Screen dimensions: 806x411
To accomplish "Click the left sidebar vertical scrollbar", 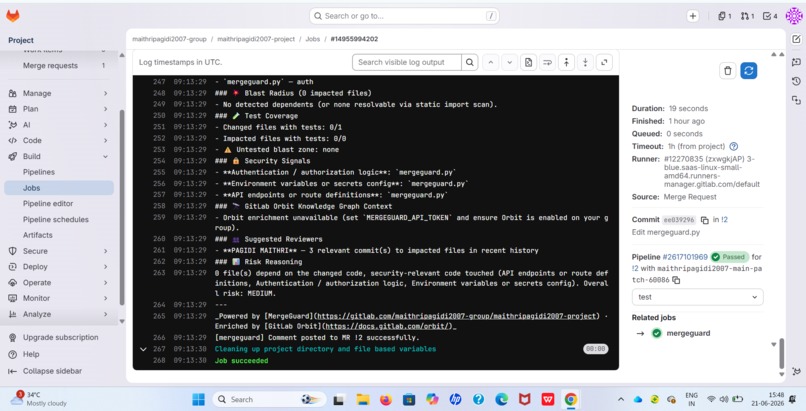I will point(122,208).
